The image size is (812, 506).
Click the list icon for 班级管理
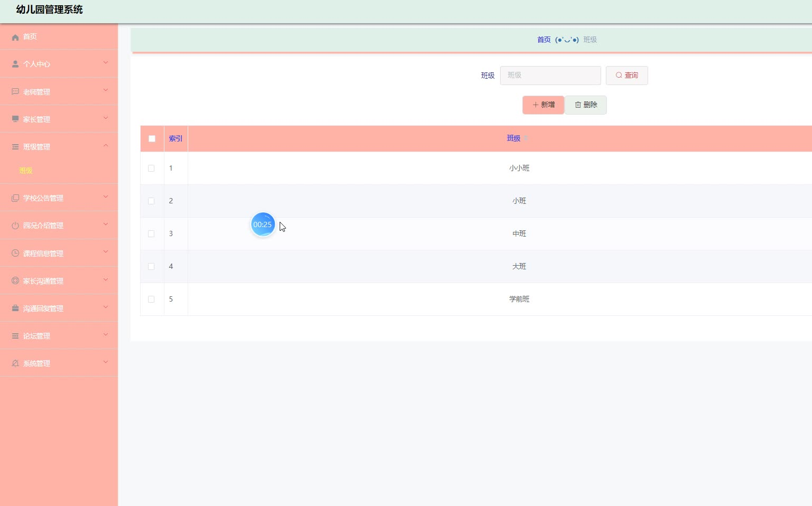coord(15,147)
